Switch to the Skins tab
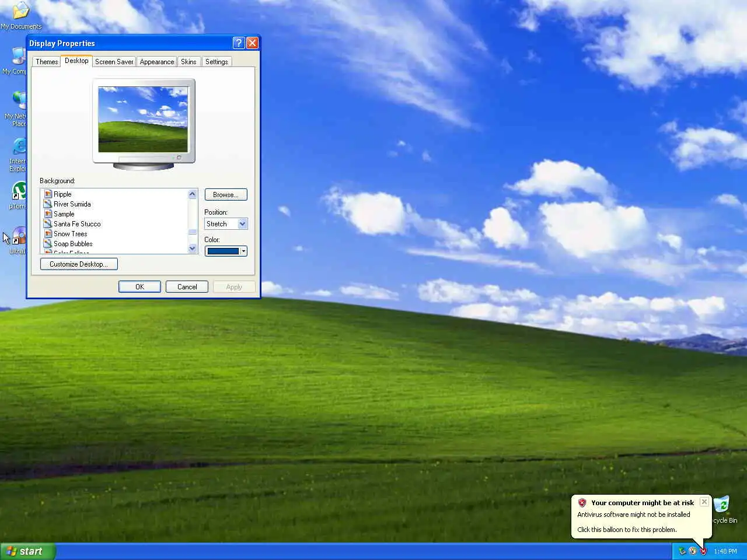747x560 pixels. pyautogui.click(x=189, y=62)
